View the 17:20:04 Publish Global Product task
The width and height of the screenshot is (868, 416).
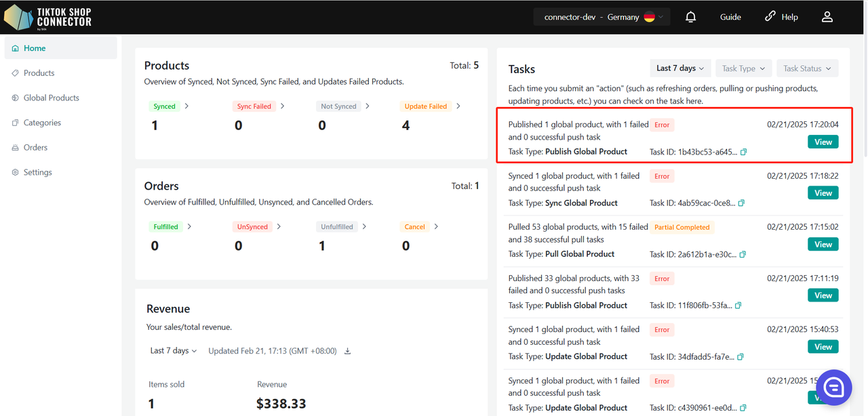(x=823, y=142)
